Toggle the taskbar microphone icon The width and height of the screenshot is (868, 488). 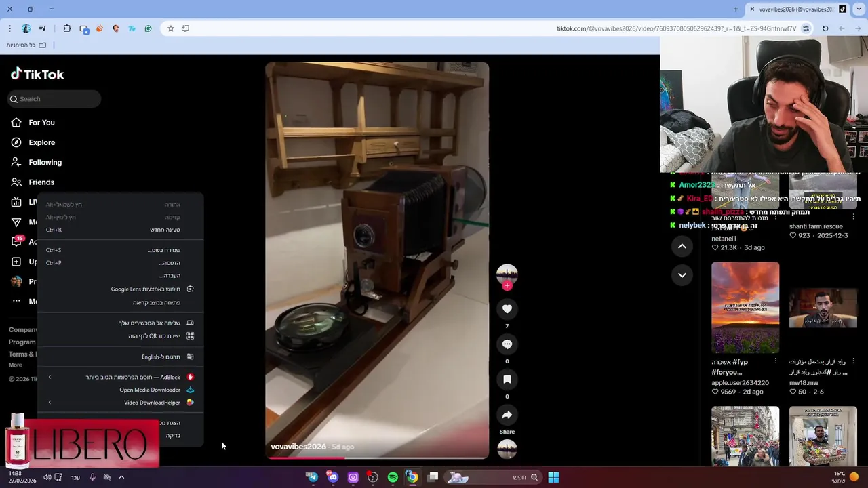pyautogui.click(x=92, y=477)
